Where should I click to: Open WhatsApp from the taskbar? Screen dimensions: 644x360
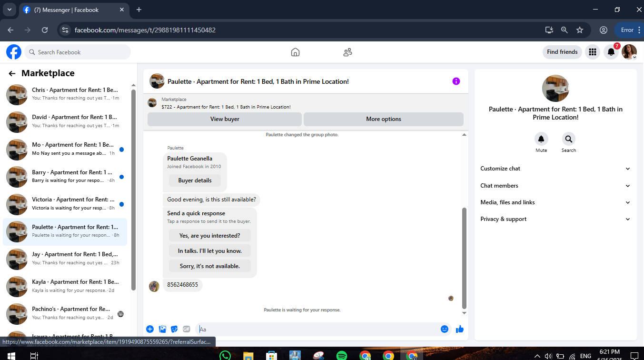point(225,356)
